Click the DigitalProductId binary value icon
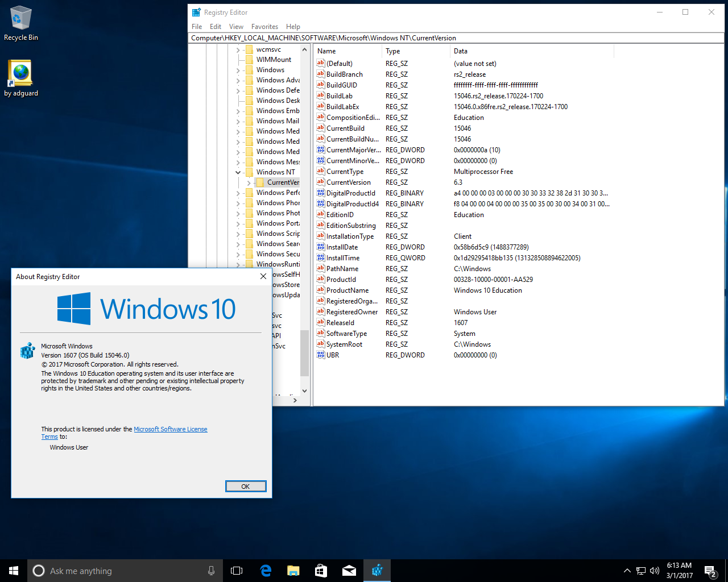Screen dimensions: 728x582 [x=321, y=193]
